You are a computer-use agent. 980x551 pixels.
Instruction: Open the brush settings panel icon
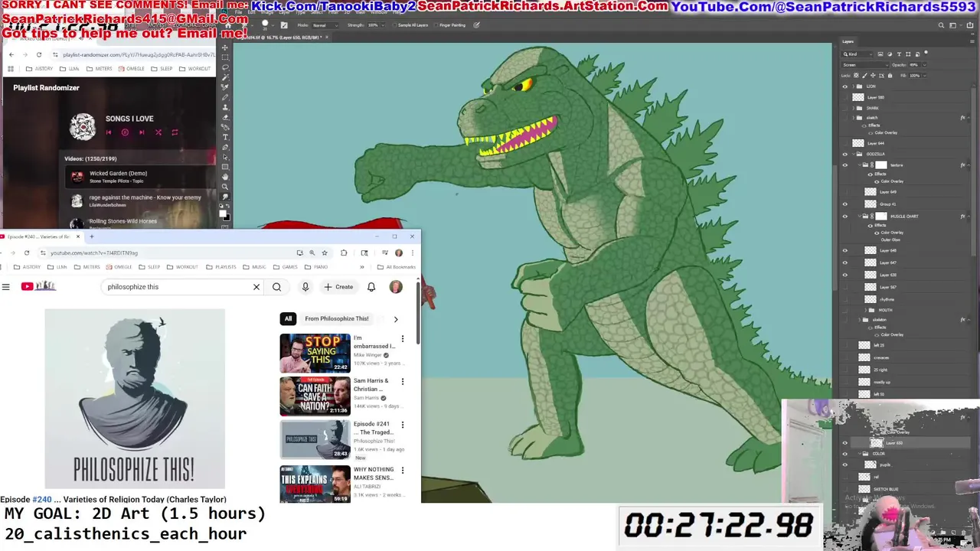pyautogui.click(x=284, y=25)
